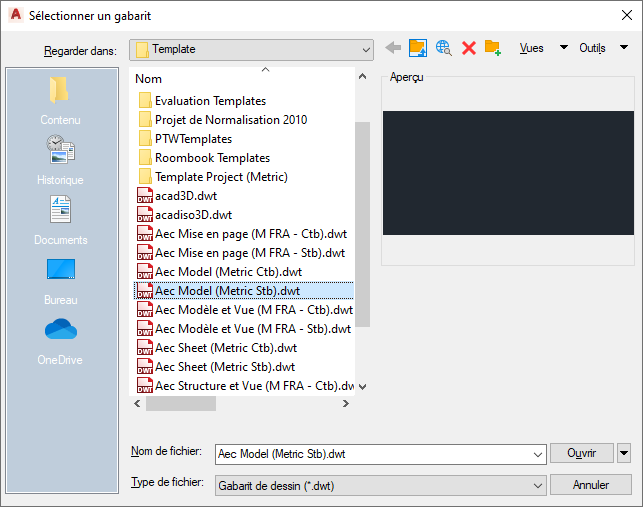Viewport: 643px width, 507px height.
Task: Open the Documents shortcut in the sidebar
Action: [60, 221]
